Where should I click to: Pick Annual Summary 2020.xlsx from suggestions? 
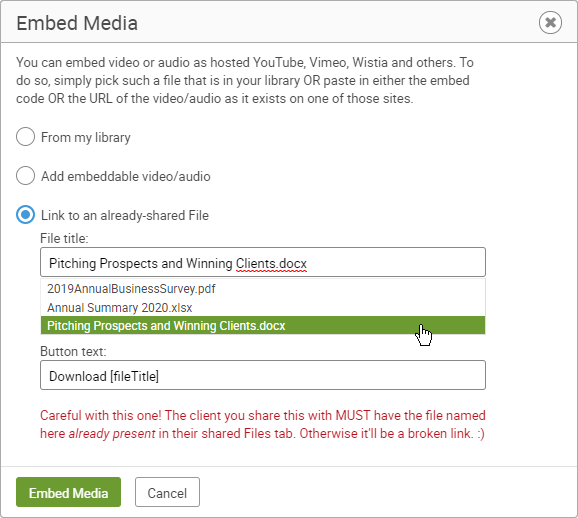coord(263,307)
